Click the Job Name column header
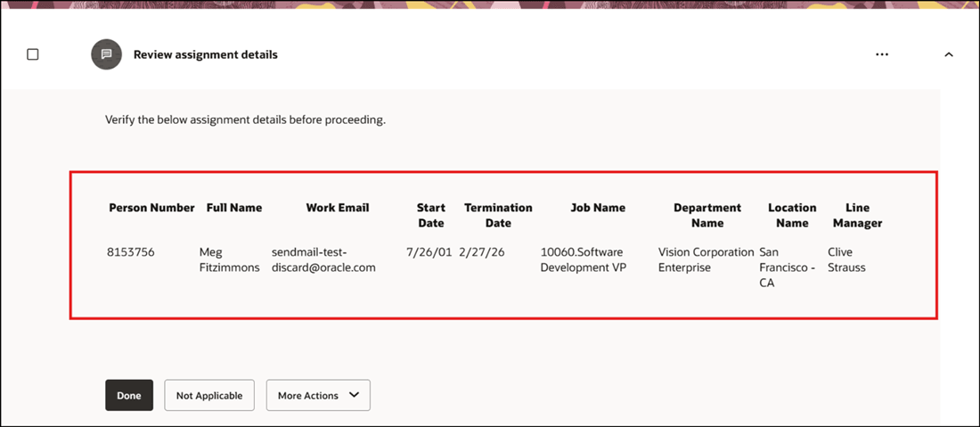The width and height of the screenshot is (980, 427). pos(598,208)
